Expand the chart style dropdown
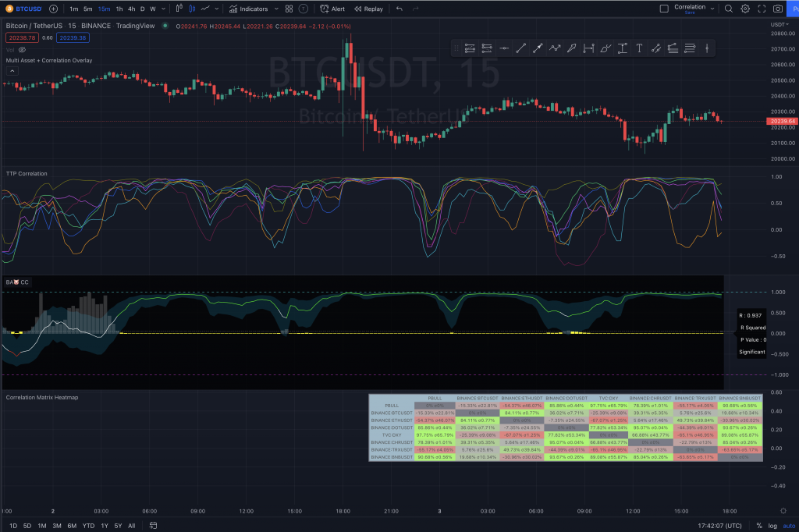Image resolution: width=799 pixels, height=532 pixels. point(217,9)
